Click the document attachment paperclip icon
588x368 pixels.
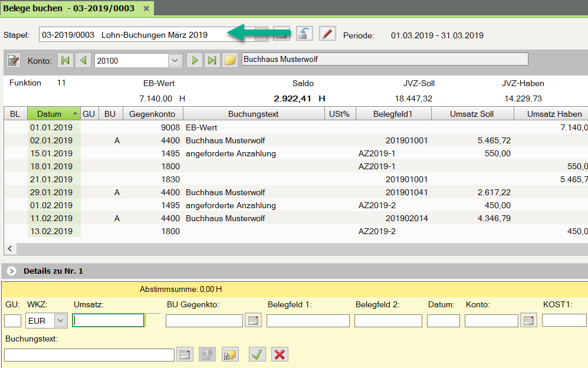pyautogui.click(x=207, y=354)
